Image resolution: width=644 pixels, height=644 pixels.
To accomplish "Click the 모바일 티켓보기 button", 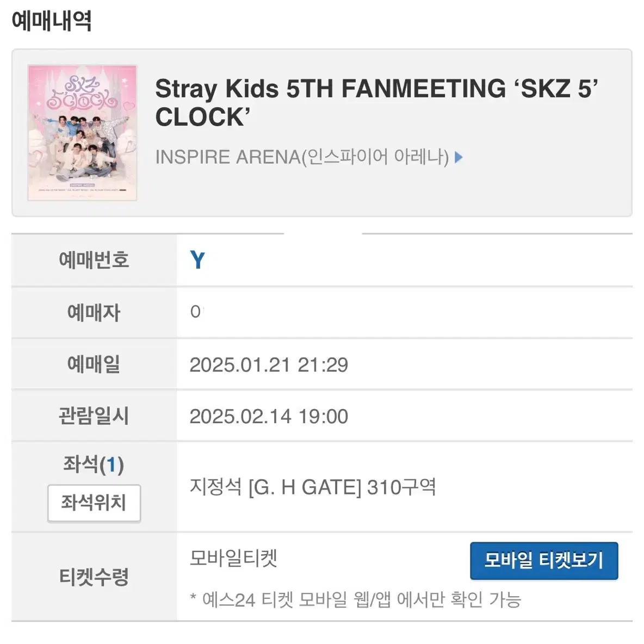I will [544, 560].
